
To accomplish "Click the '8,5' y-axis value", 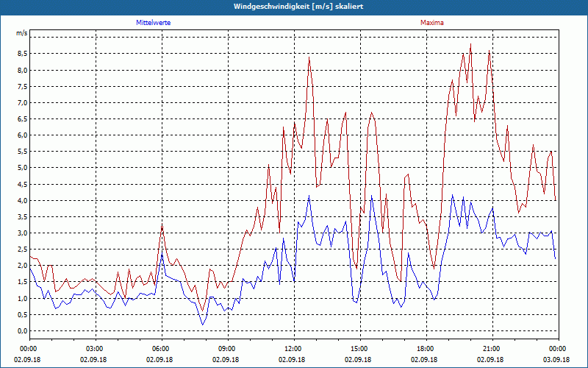I will click(23, 54).
